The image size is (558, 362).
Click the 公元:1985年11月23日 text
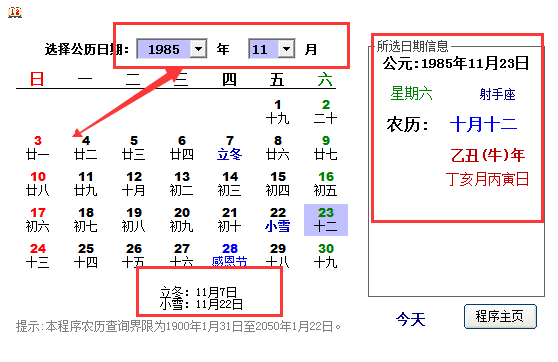(456, 63)
